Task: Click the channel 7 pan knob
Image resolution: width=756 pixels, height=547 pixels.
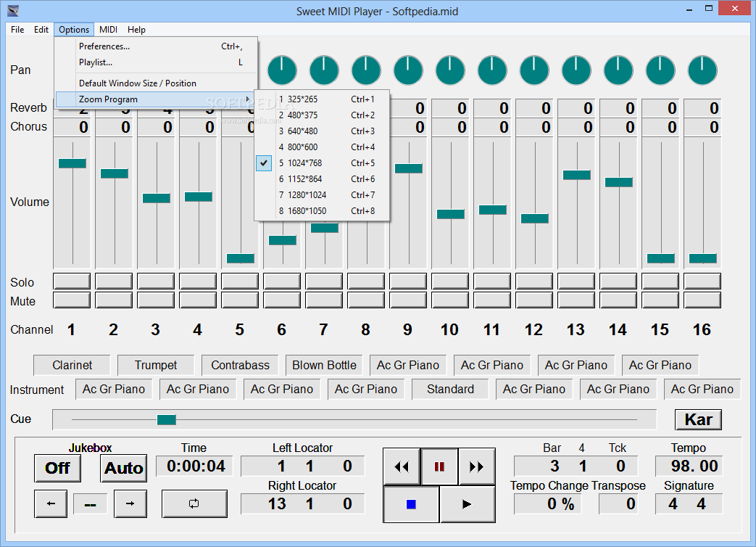Action: [x=324, y=70]
